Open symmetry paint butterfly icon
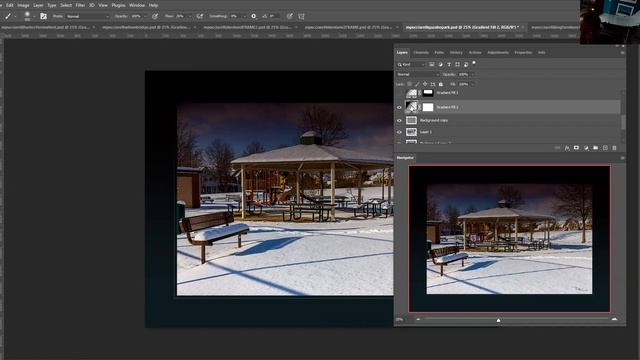This screenshot has width=640, height=360. pyautogui.click(x=301, y=16)
